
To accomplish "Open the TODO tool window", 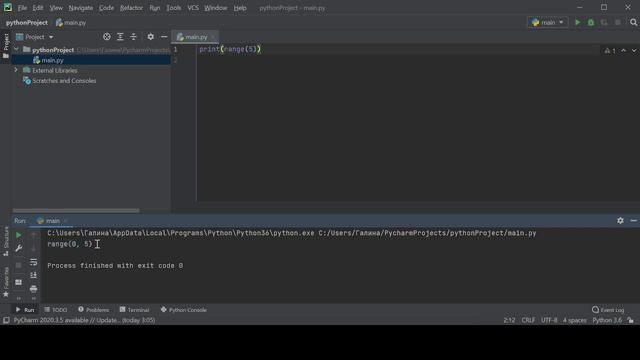I will (56, 310).
